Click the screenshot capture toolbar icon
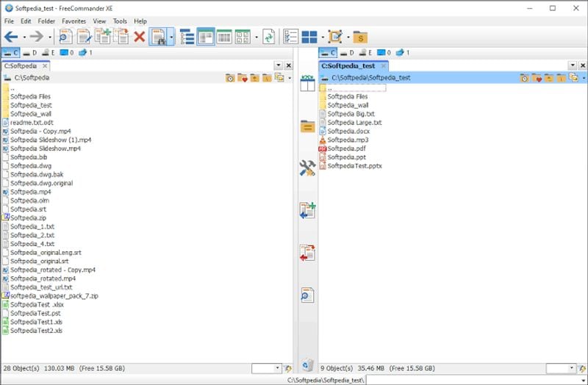The height and width of the screenshot is (385, 588). click(335, 37)
